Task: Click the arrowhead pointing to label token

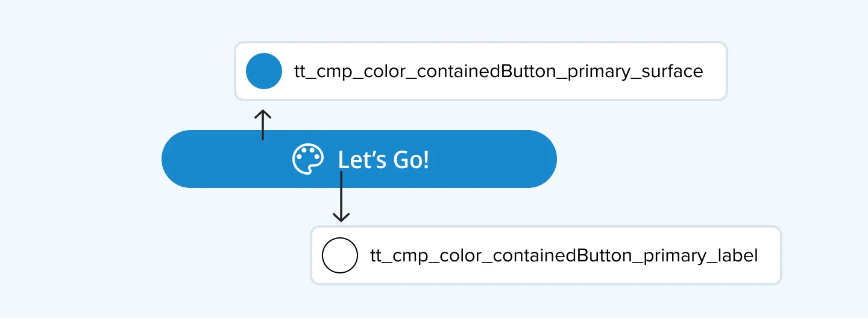Action: pos(341,217)
